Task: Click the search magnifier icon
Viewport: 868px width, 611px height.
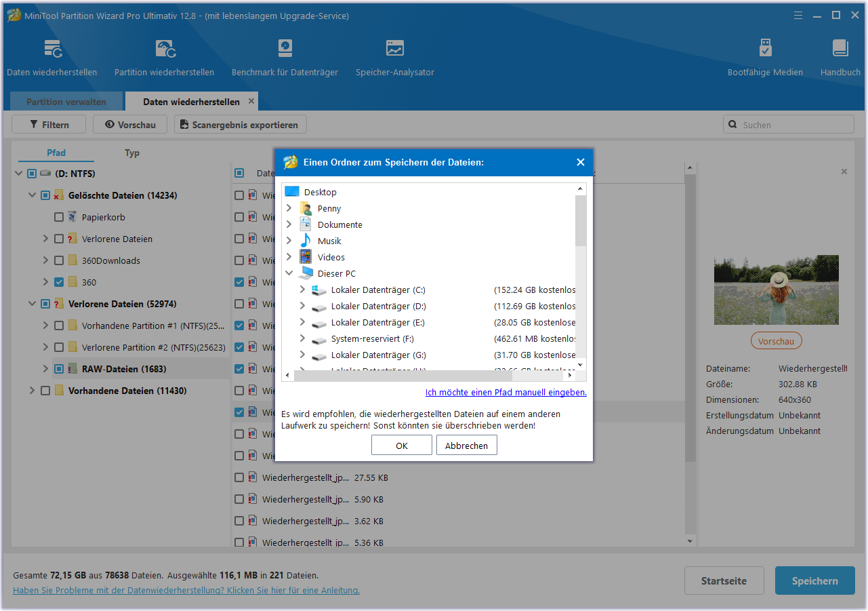Action: point(732,125)
